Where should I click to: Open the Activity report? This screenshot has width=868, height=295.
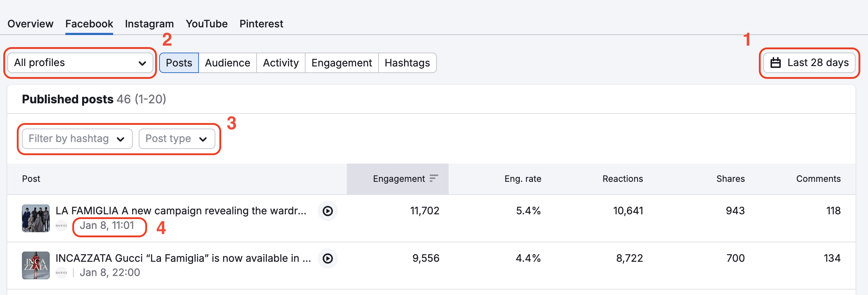point(281,63)
